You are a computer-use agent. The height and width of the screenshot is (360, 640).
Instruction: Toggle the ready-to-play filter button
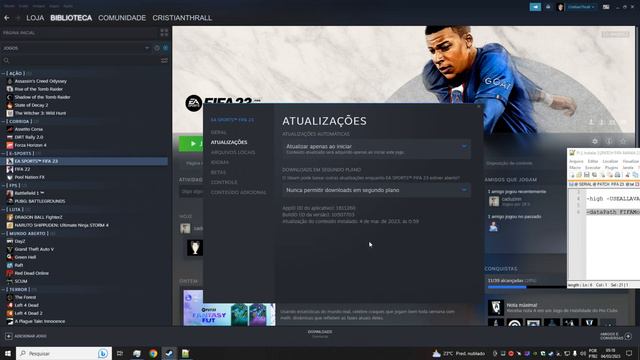[x=165, y=48]
